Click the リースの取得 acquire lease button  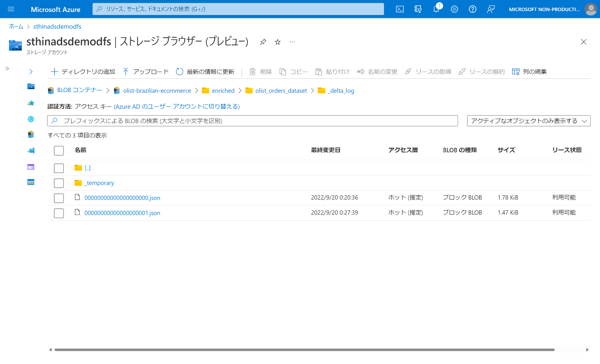click(428, 72)
